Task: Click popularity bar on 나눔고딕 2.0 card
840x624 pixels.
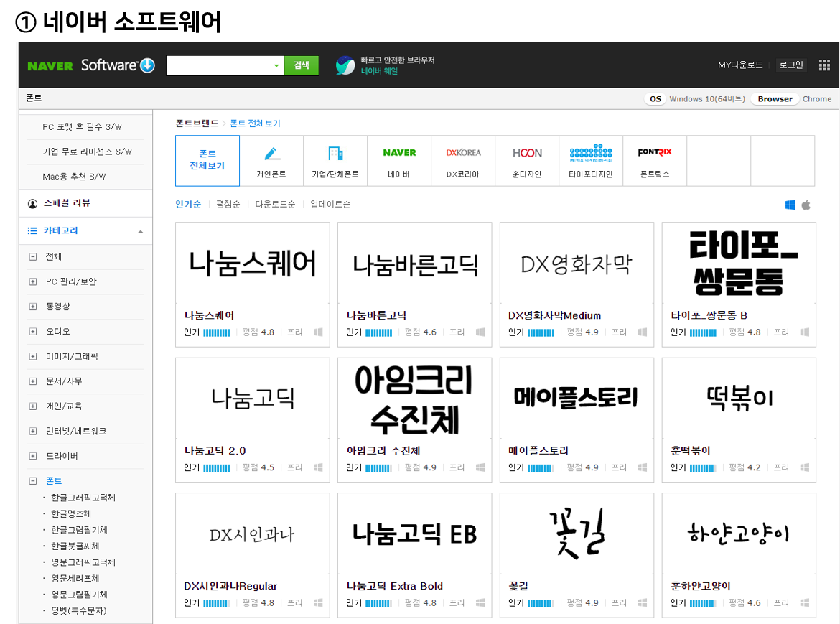Action: click(216, 467)
